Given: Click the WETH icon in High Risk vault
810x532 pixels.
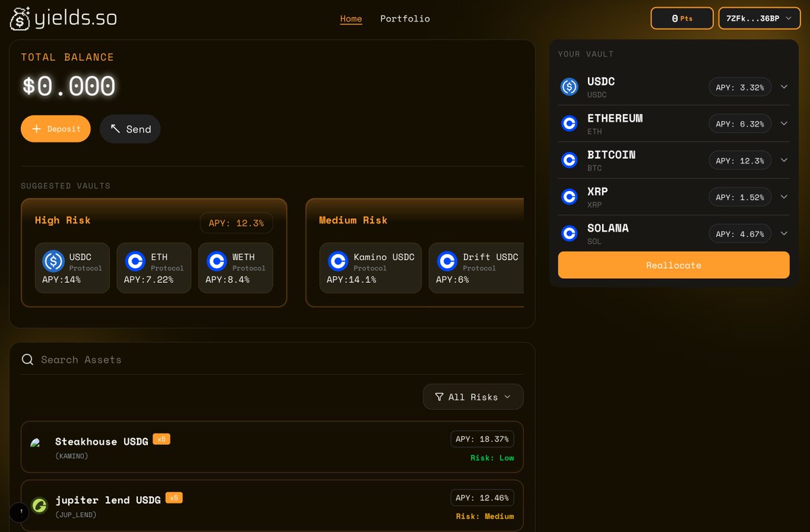Looking at the screenshot, I should pos(217,261).
